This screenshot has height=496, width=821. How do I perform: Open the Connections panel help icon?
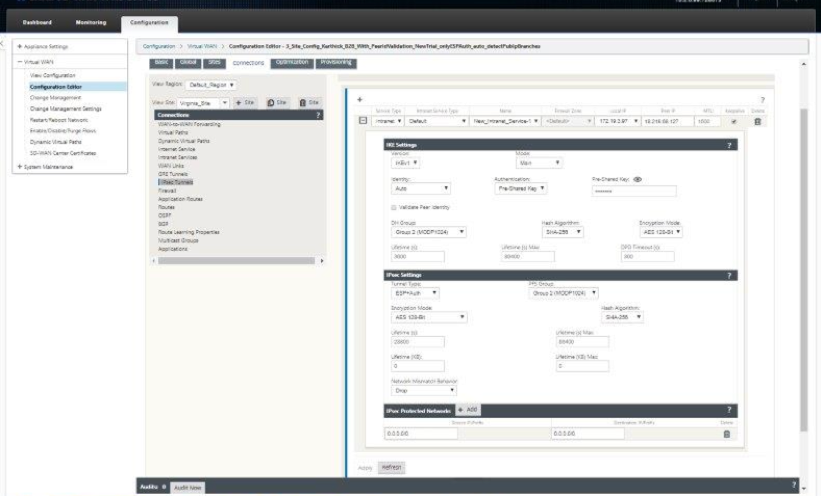click(x=318, y=115)
